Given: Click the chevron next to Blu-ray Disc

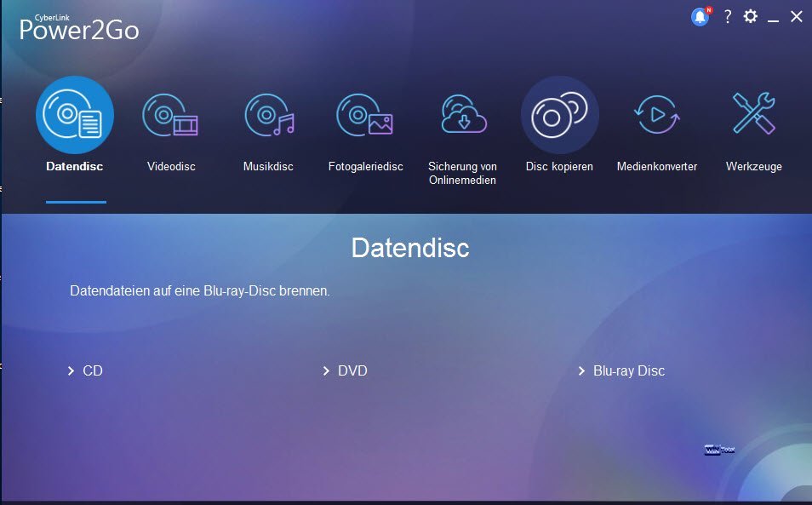Looking at the screenshot, I should coord(581,370).
